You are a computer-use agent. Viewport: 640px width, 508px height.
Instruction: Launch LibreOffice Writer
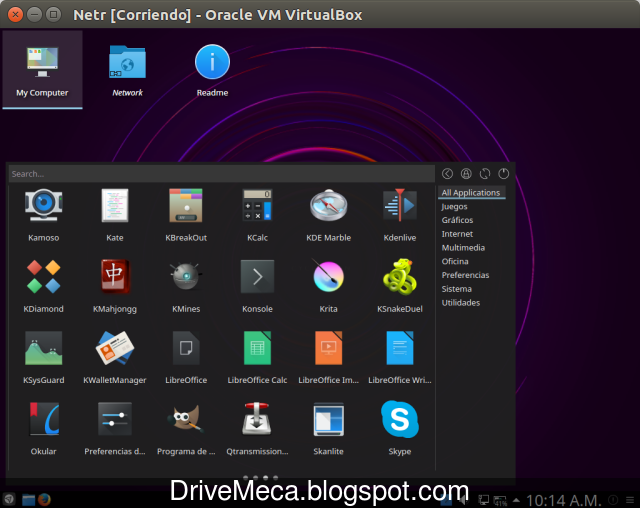[400, 357]
